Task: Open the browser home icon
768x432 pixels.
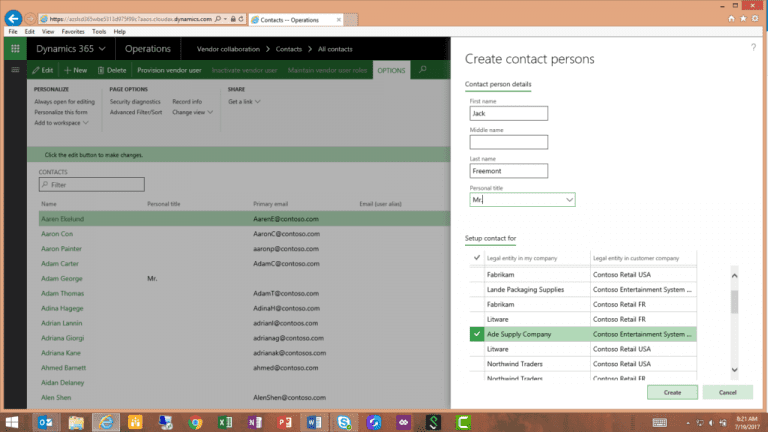Action: coord(731,19)
